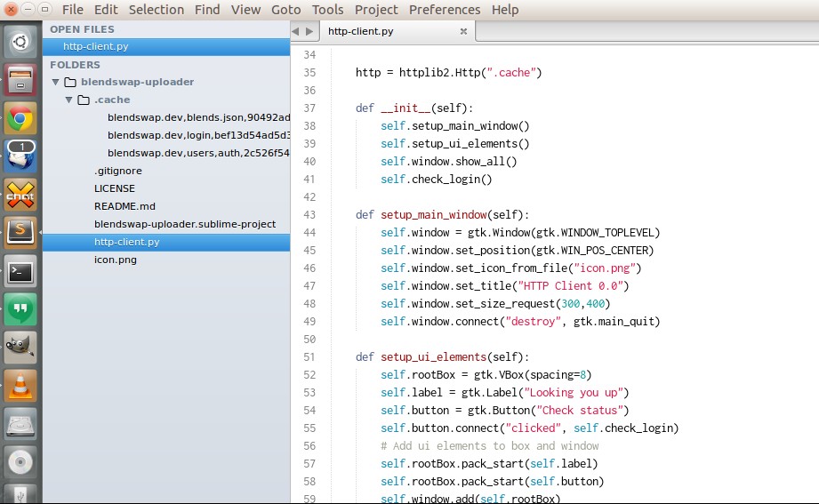The image size is (819, 504).
Task: Click the Sublime Text launcher icon
Action: 20,232
